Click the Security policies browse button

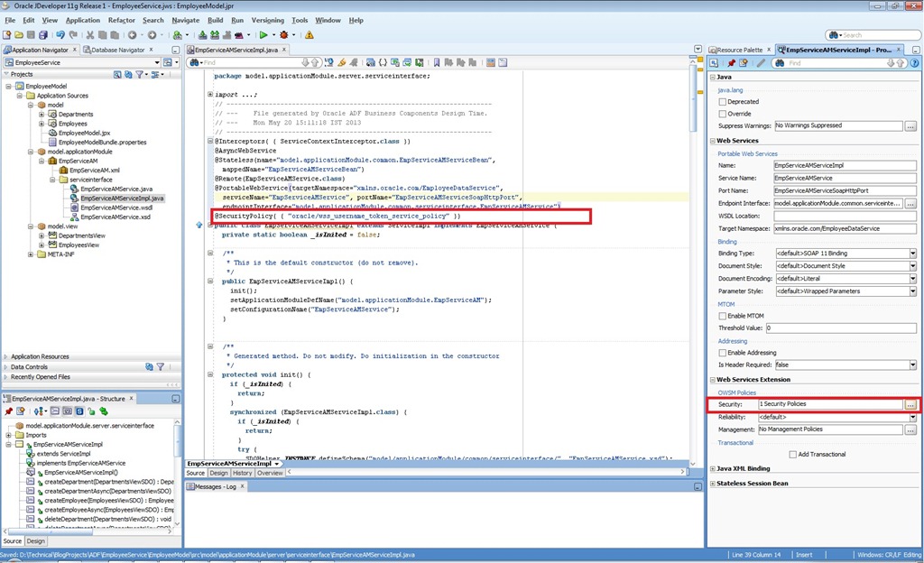point(910,405)
